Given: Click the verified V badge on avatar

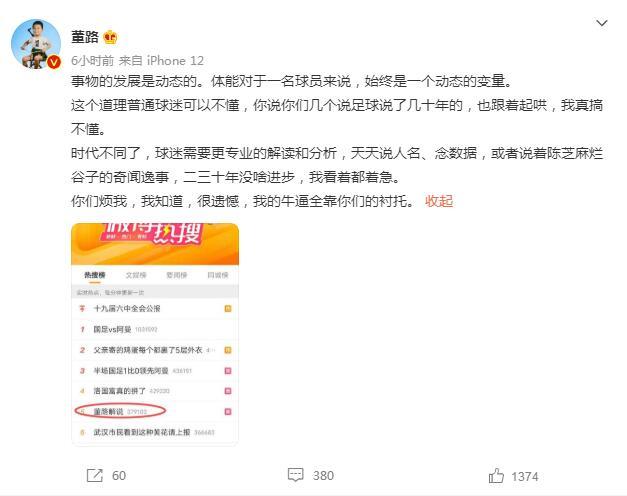Looking at the screenshot, I should 54,62.
